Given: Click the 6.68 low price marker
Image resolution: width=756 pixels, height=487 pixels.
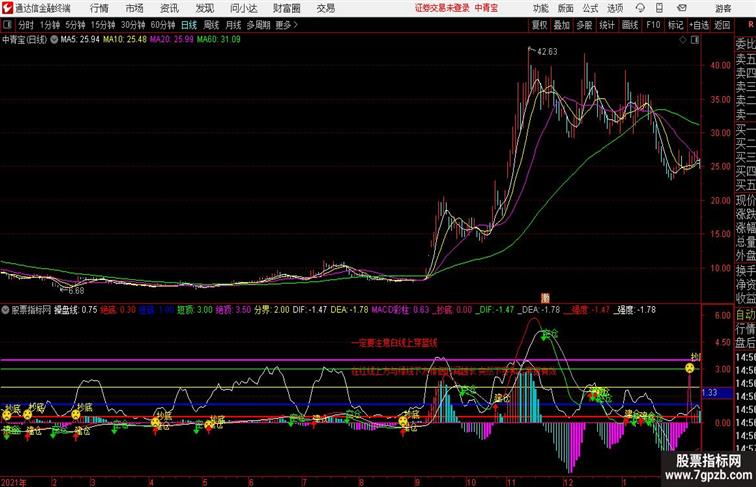Looking at the screenshot, I should point(76,291).
